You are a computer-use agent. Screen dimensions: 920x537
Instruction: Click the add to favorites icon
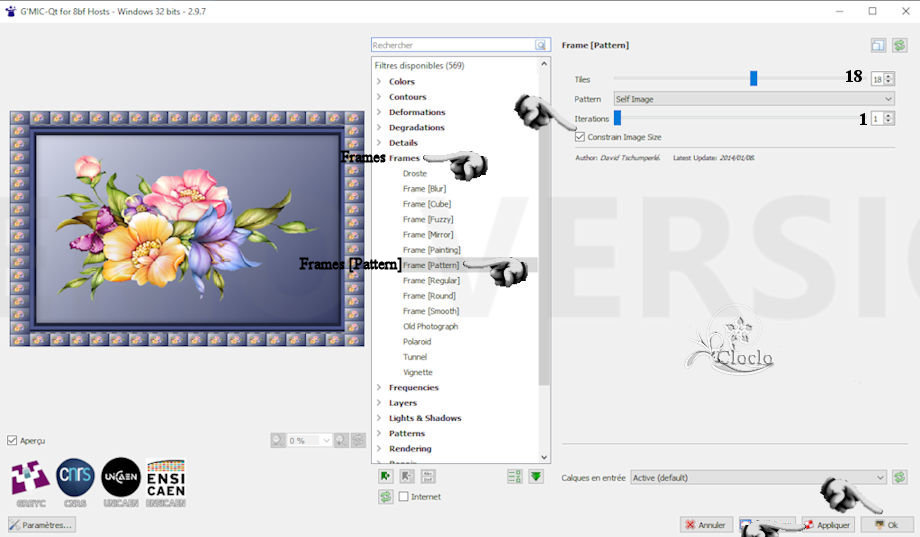coord(385,476)
